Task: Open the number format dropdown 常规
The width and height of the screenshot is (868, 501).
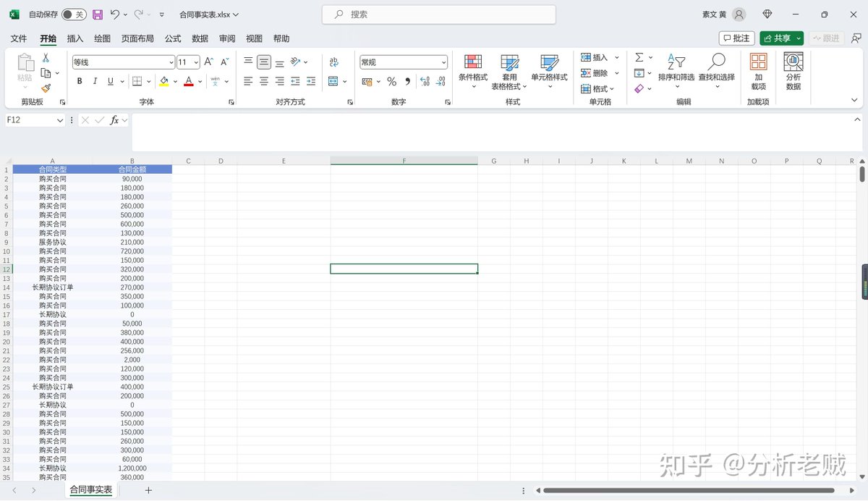Action: tap(401, 62)
